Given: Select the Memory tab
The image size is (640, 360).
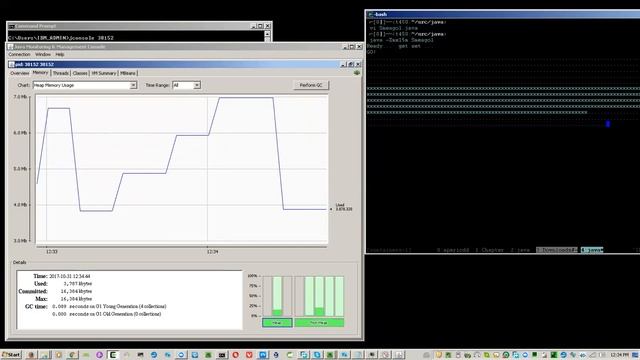Looking at the screenshot, I should tap(40, 73).
